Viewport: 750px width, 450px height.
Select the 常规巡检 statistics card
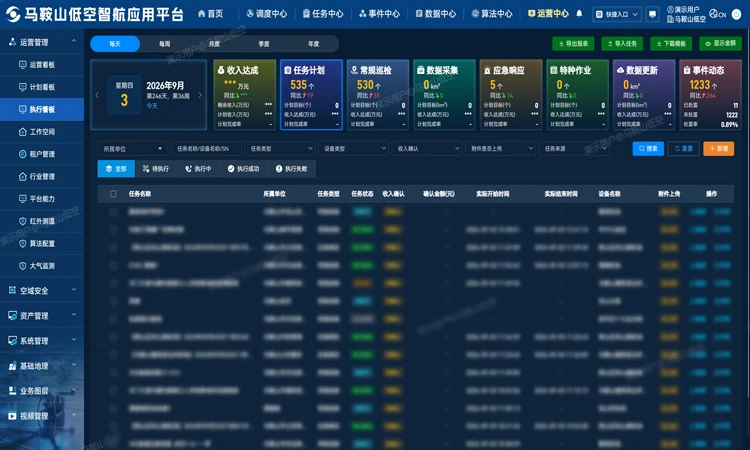click(377, 95)
